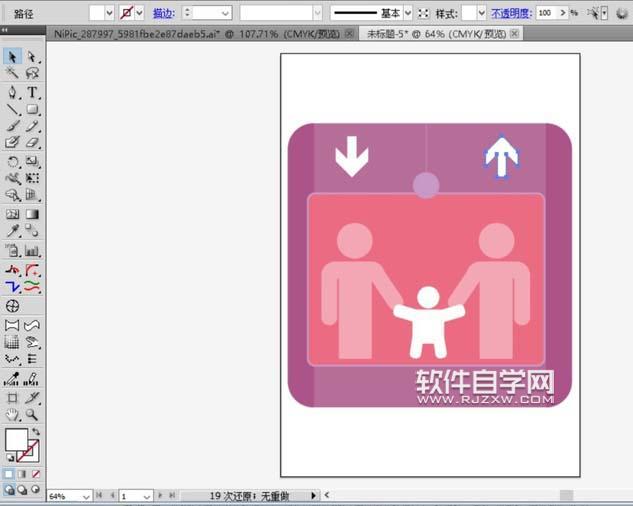
Task: Open the 样式 graphic style dropdown
Action: 481,13
